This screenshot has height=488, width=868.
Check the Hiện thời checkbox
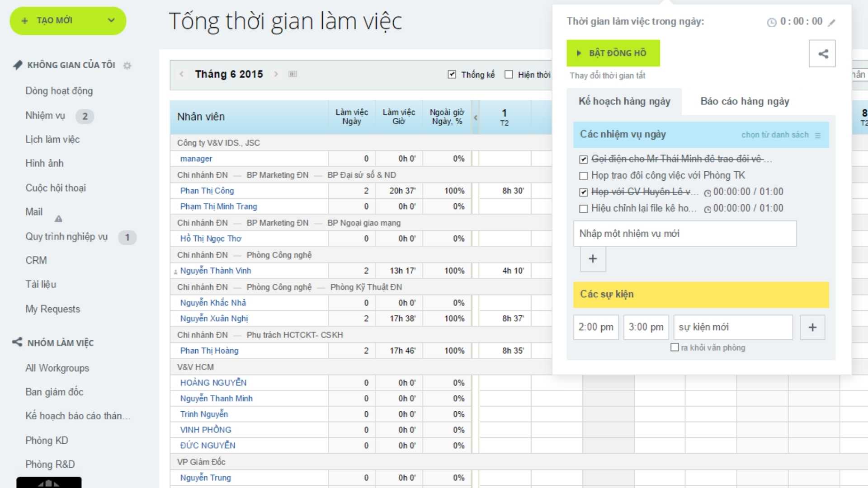click(x=509, y=75)
